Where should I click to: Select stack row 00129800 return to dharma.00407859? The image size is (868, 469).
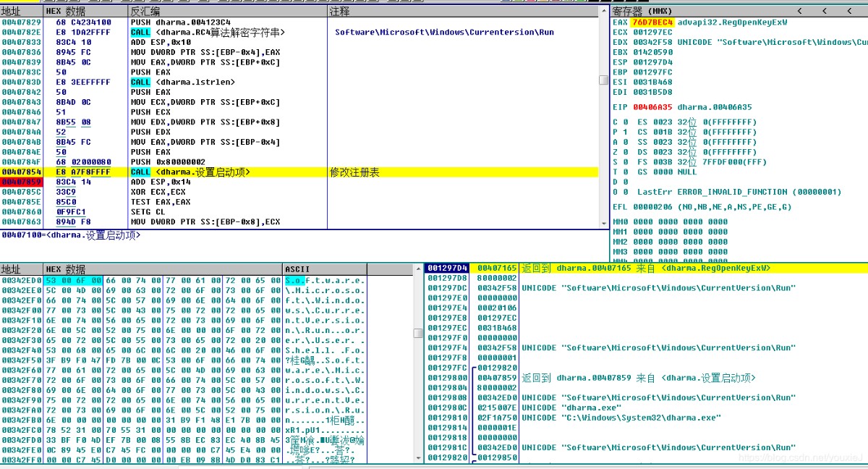tap(645, 378)
